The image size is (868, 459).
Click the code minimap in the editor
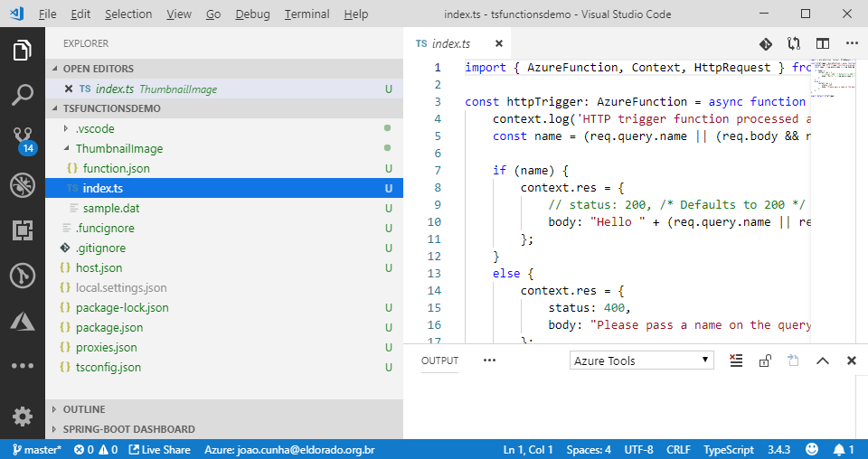coord(833,78)
